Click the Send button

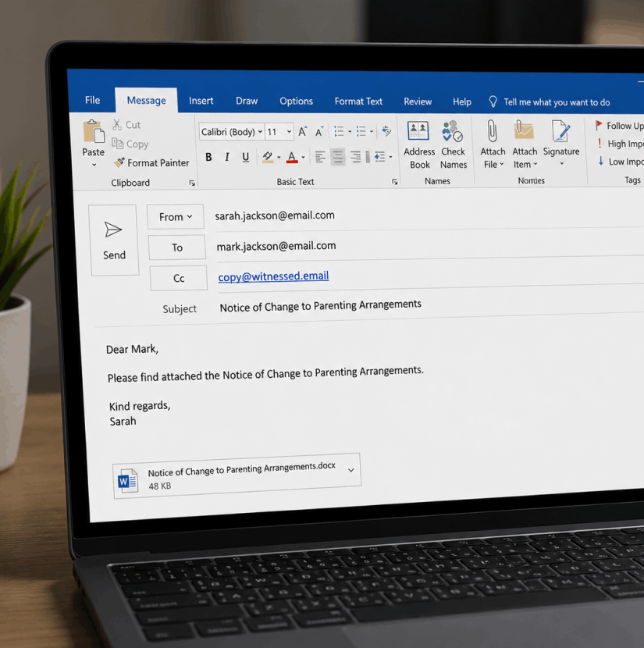click(x=115, y=240)
